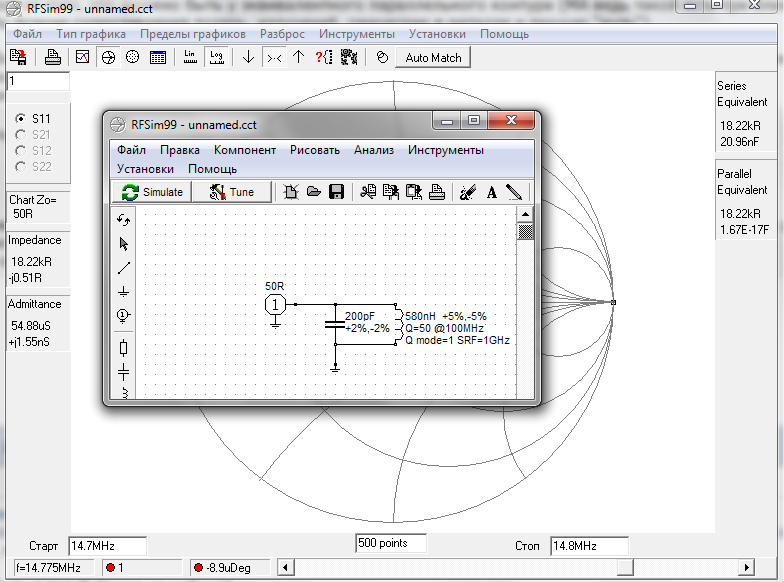Click the up arrow marker icon
Image resolution: width=784 pixels, height=582 pixels.
(298, 58)
